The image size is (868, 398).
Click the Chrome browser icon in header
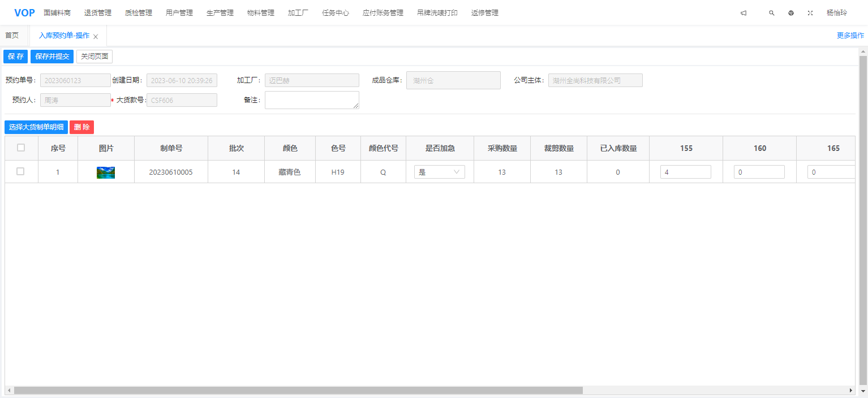[x=791, y=13]
